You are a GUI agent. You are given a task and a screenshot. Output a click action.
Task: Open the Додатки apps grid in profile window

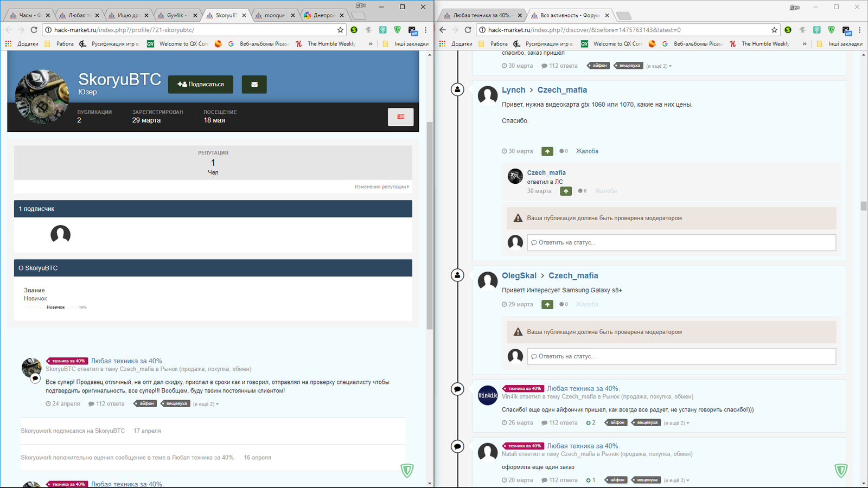pyautogui.click(x=9, y=44)
